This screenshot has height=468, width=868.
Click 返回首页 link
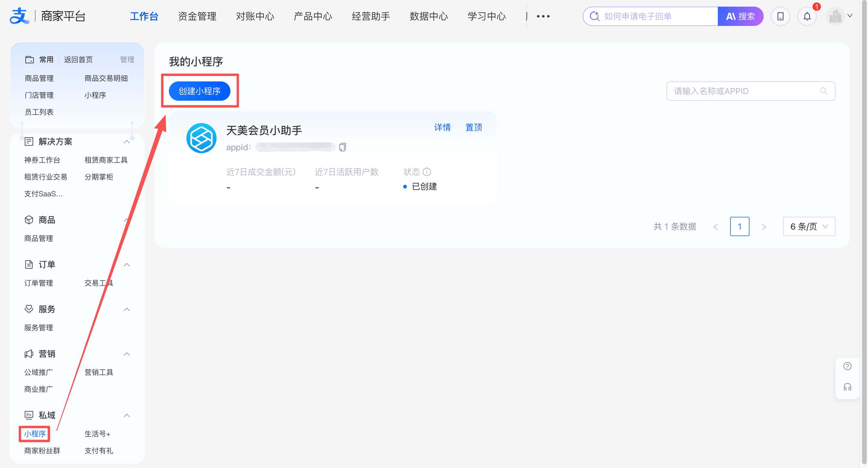tap(78, 60)
